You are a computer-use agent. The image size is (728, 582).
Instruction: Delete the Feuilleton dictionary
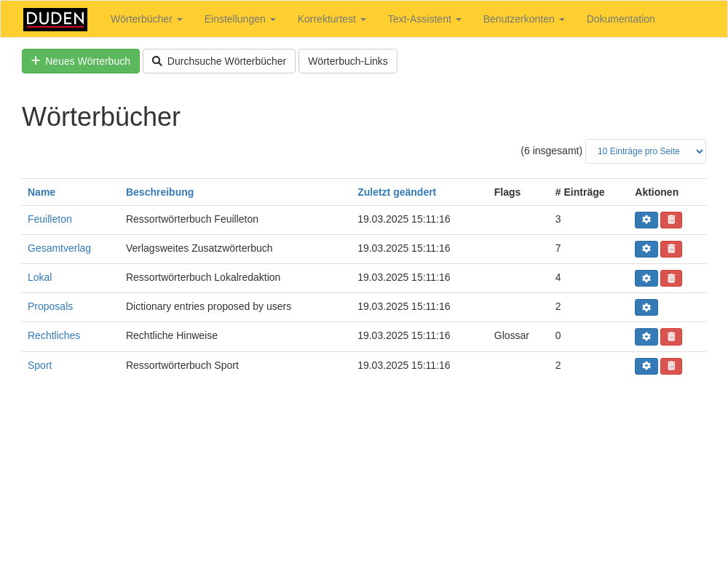[670, 220]
